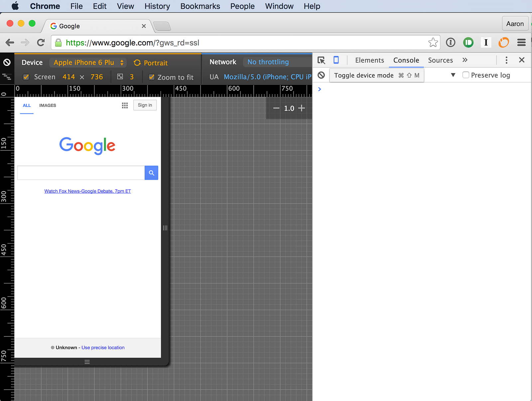Open the Bookmarks menu
532x401 pixels.
(200, 6)
